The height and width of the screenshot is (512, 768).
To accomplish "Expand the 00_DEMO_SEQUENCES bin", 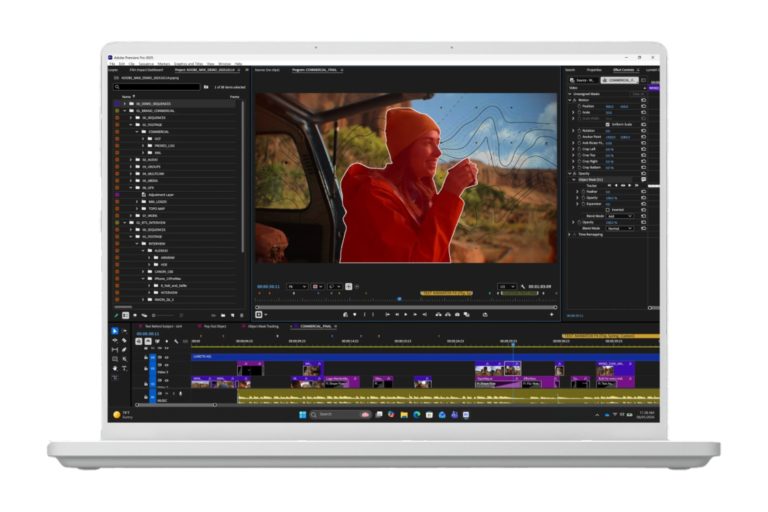I will [x=124, y=104].
